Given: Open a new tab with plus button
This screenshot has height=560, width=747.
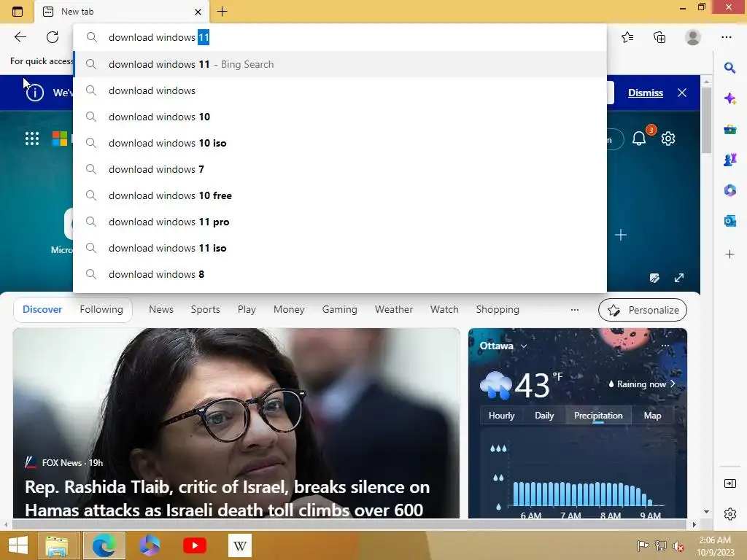Looking at the screenshot, I should click(x=222, y=12).
